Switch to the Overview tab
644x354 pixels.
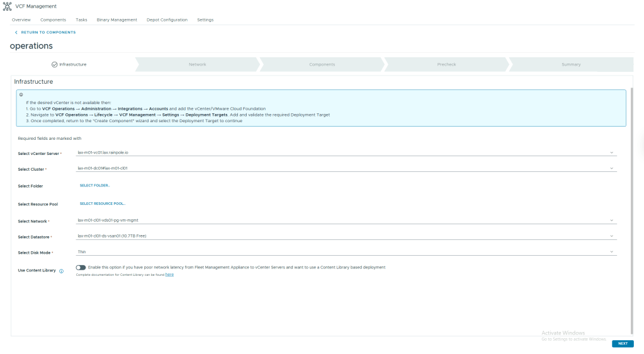(x=21, y=20)
